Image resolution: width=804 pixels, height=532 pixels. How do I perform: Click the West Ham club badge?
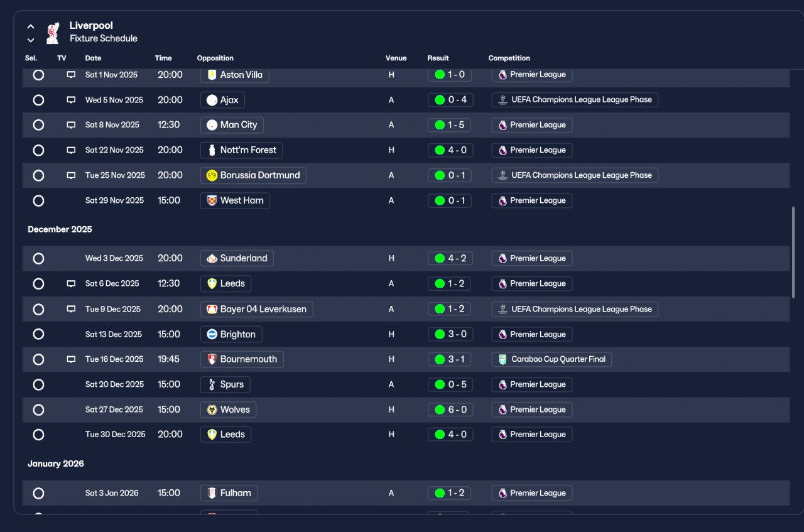212,200
